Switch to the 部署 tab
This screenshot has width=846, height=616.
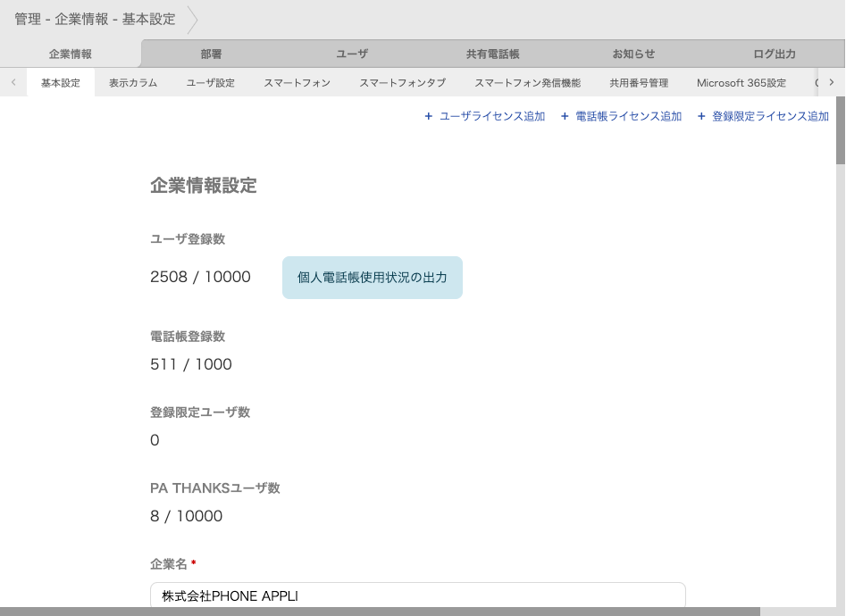tap(211, 54)
